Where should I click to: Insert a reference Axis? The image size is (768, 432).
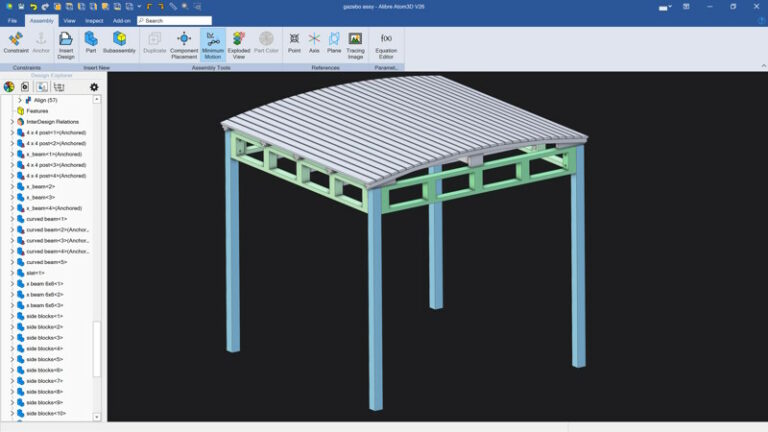pos(314,43)
